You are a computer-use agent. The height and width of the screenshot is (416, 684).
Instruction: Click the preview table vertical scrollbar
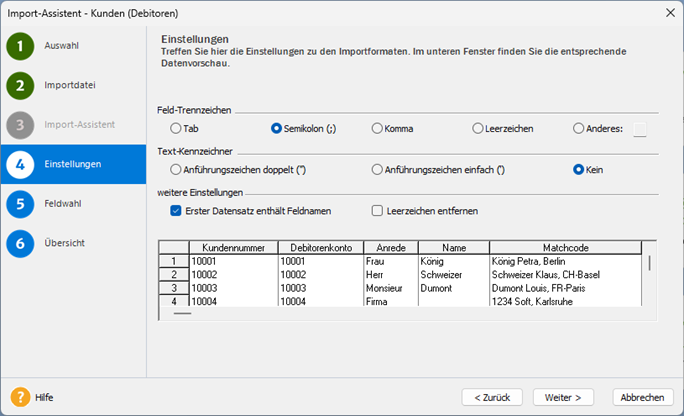[x=650, y=273]
